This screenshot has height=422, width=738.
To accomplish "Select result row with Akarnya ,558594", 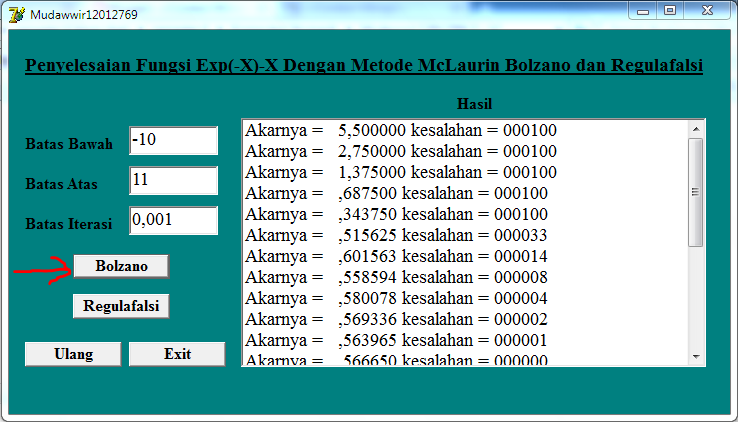I will 465,278.
